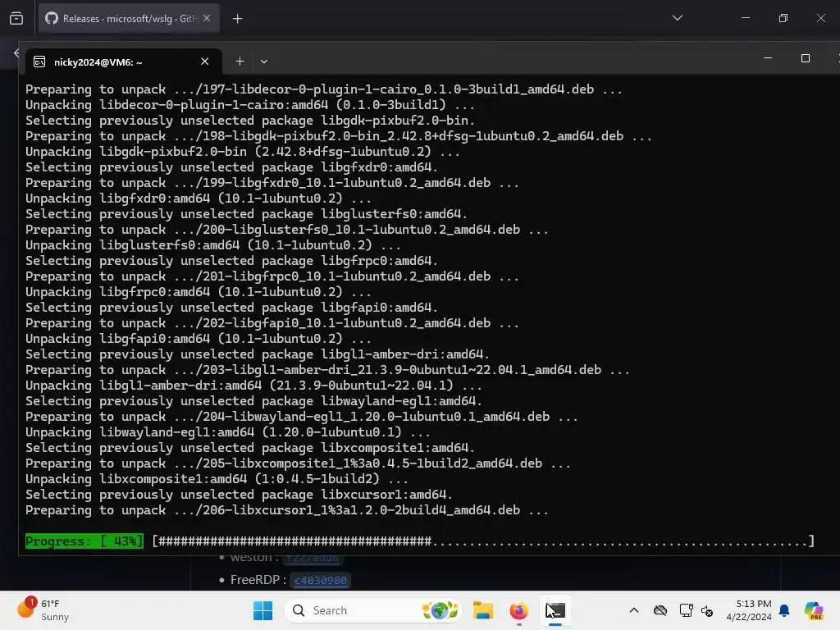840x630 pixels.
Task: Open the clock showing 5:13 PM
Action: click(x=749, y=610)
